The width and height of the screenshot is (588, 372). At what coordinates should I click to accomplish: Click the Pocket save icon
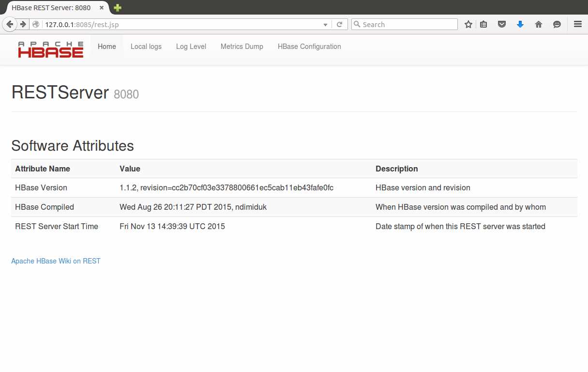(x=502, y=24)
